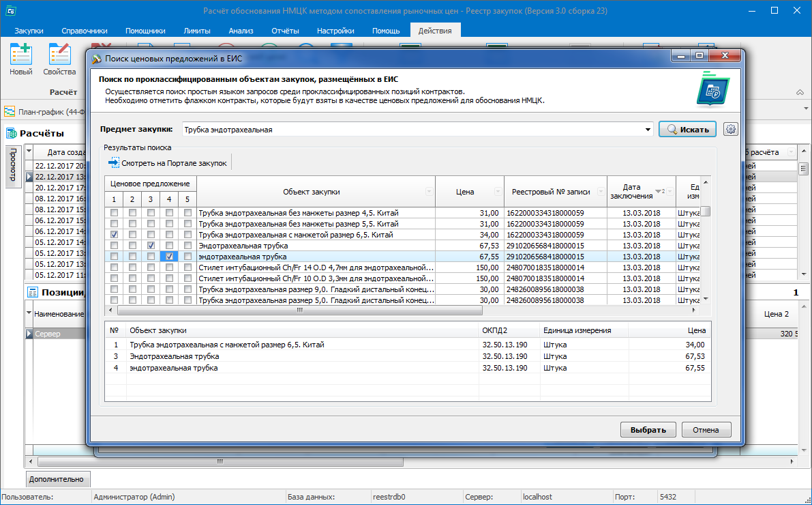The image size is (812, 505).
Task: Check offer 1 for 'без манжеты размер 4,5' row
Action: [x=114, y=212]
